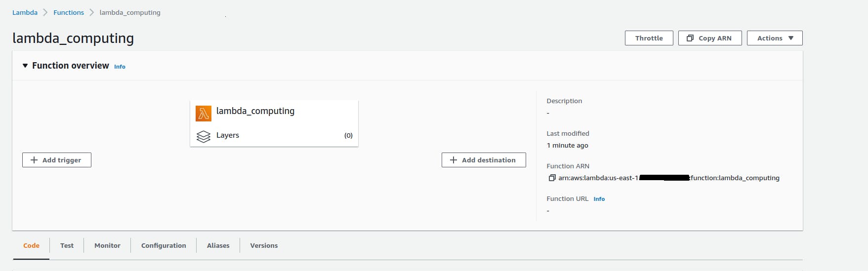Switch to the Test tab
This screenshot has height=271, width=868.
(x=67, y=245)
